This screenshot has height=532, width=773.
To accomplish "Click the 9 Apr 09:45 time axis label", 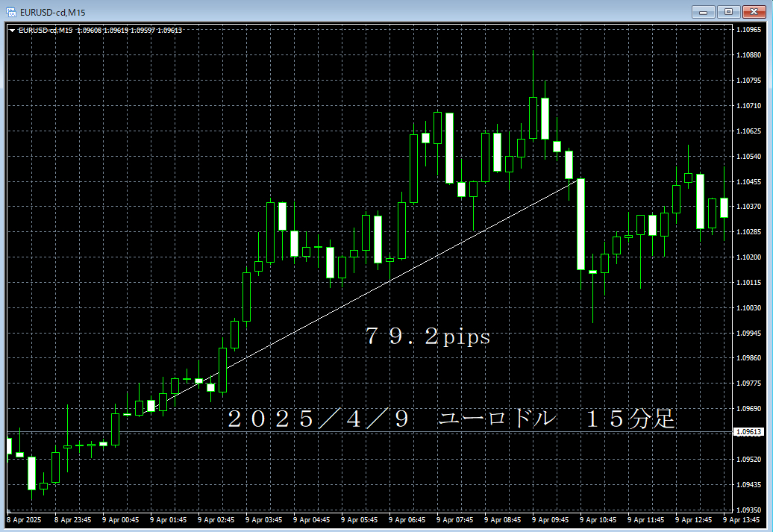I will pos(550,520).
